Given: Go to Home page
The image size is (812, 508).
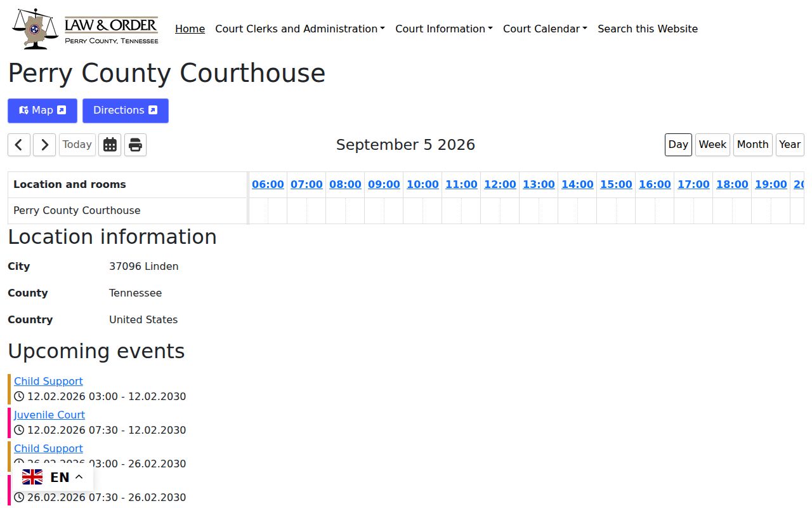Looking at the screenshot, I should (x=190, y=29).
